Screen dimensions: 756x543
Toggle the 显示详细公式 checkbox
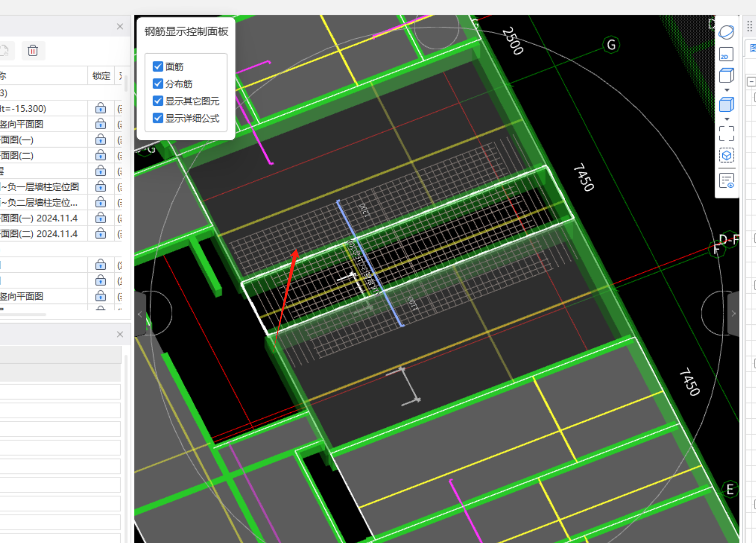(x=158, y=118)
